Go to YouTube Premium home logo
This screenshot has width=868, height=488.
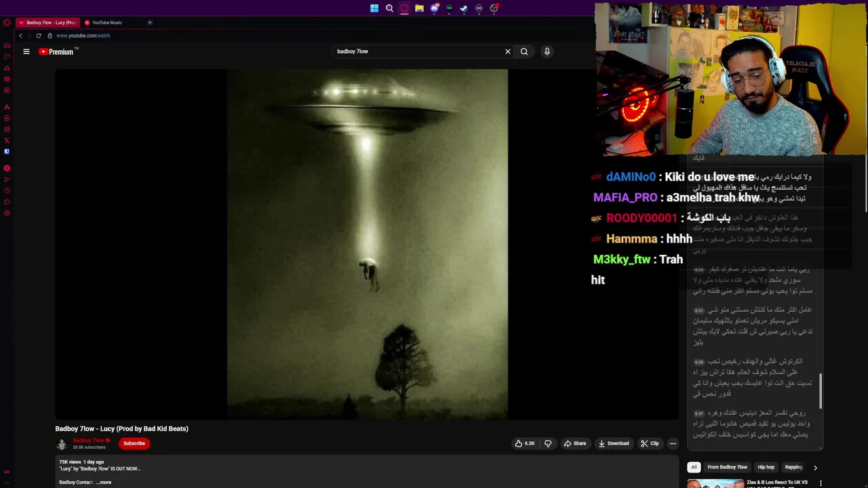tap(58, 52)
